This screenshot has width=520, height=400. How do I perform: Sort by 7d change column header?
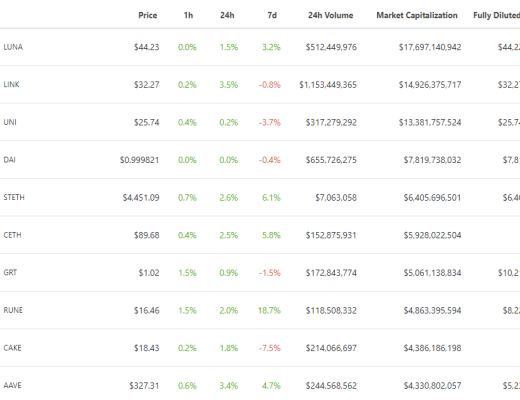(272, 15)
